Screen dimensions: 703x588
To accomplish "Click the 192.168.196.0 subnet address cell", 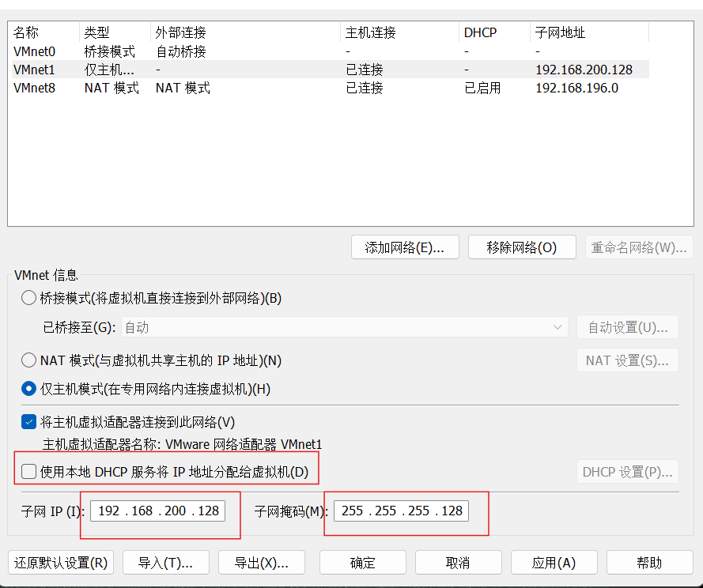I will click(x=577, y=88).
